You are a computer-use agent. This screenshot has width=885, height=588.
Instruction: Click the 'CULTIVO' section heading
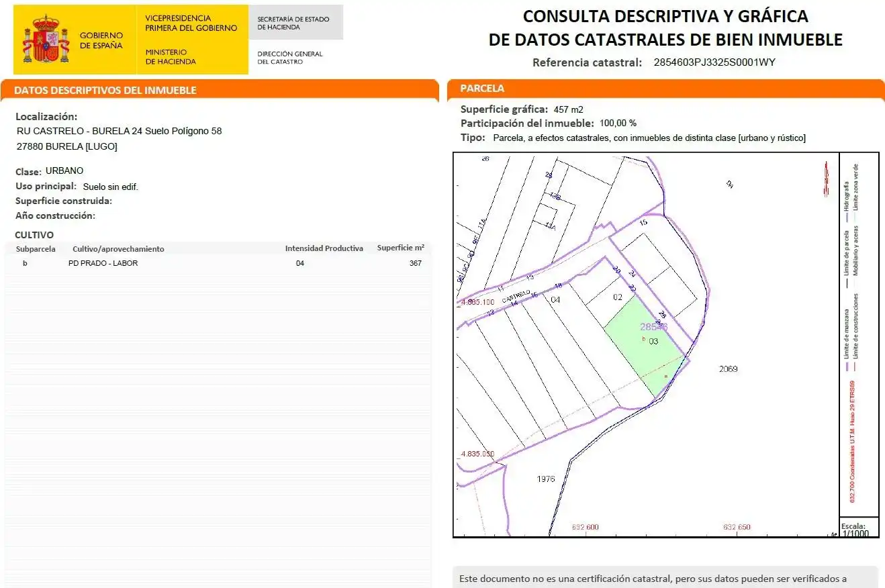[x=34, y=235]
